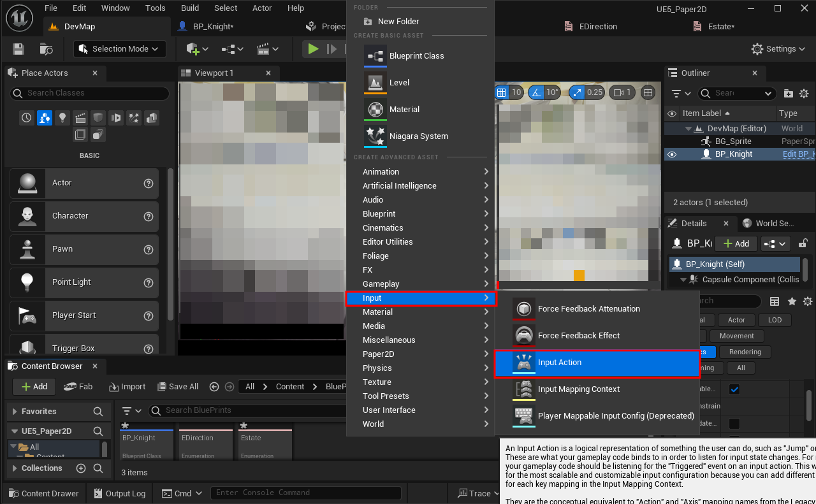Viewport: 816px width, 504px height.
Task: Toggle the checked checkbox in Details panel
Action: pos(734,389)
